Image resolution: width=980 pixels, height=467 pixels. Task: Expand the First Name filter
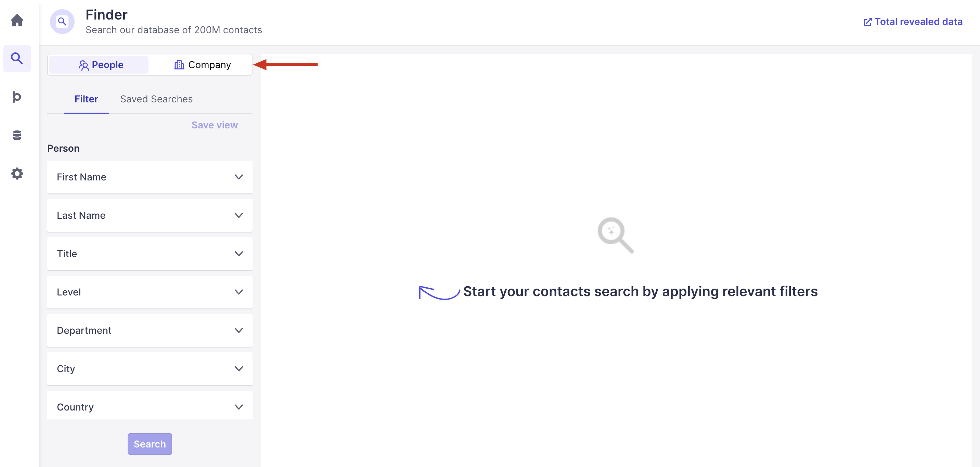tap(150, 177)
